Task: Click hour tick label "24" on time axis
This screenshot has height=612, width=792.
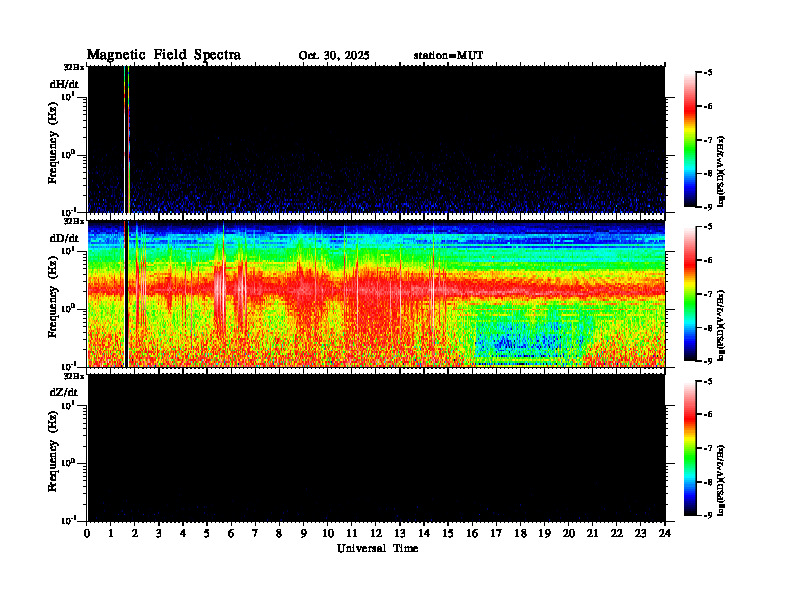Action: (665, 534)
